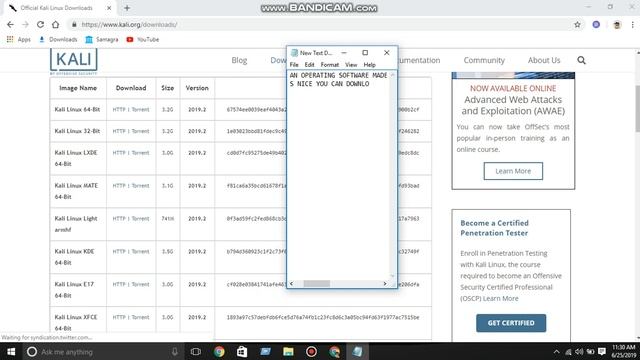Open the YouTube bookmark
Image resolution: width=640 pixels, height=360 pixels.
coord(142,40)
